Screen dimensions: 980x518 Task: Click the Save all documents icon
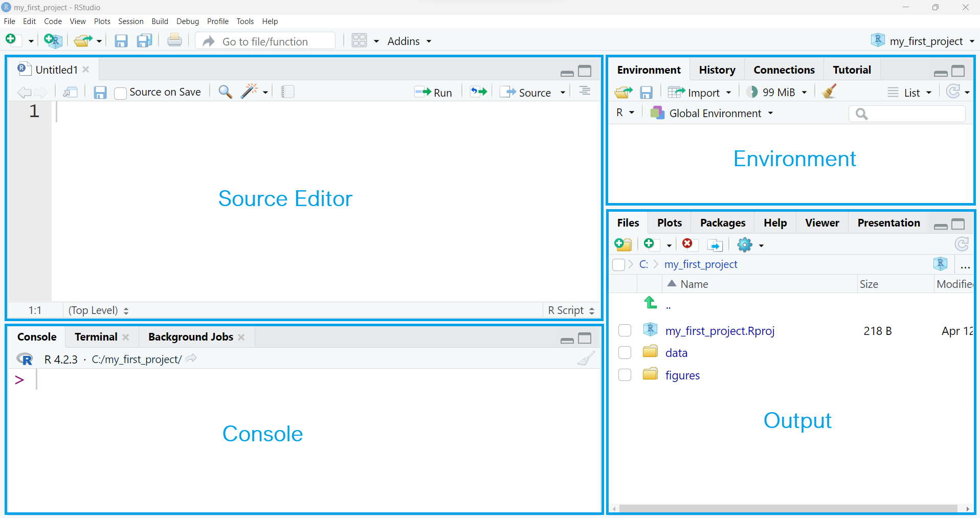(145, 40)
